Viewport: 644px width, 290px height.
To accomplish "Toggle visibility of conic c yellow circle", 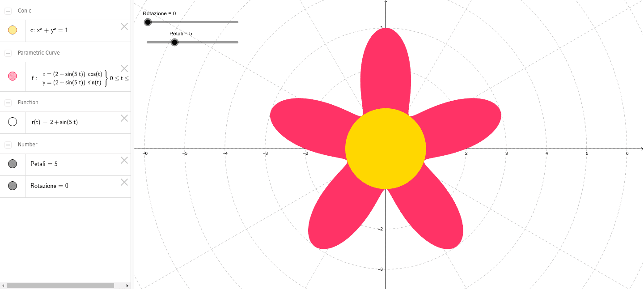I will (13, 30).
